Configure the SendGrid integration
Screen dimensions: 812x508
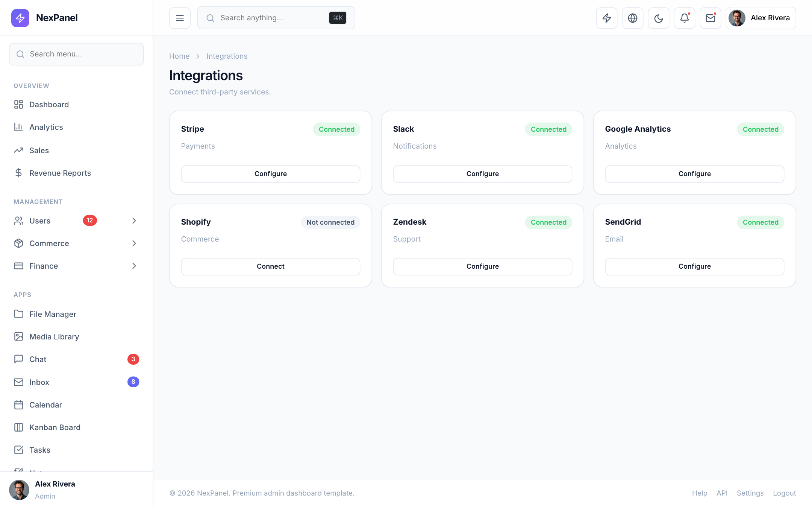[x=695, y=266]
